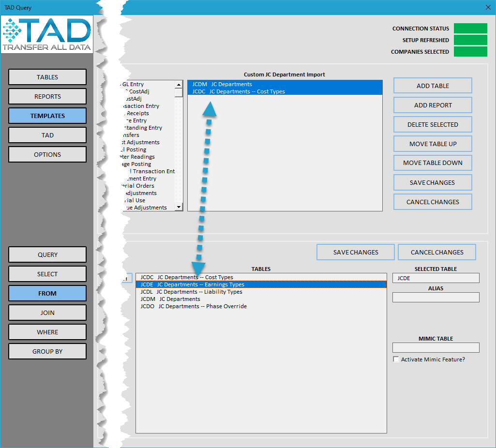Select the Transaction Entry template item
496x448 pixels.
tap(148, 106)
